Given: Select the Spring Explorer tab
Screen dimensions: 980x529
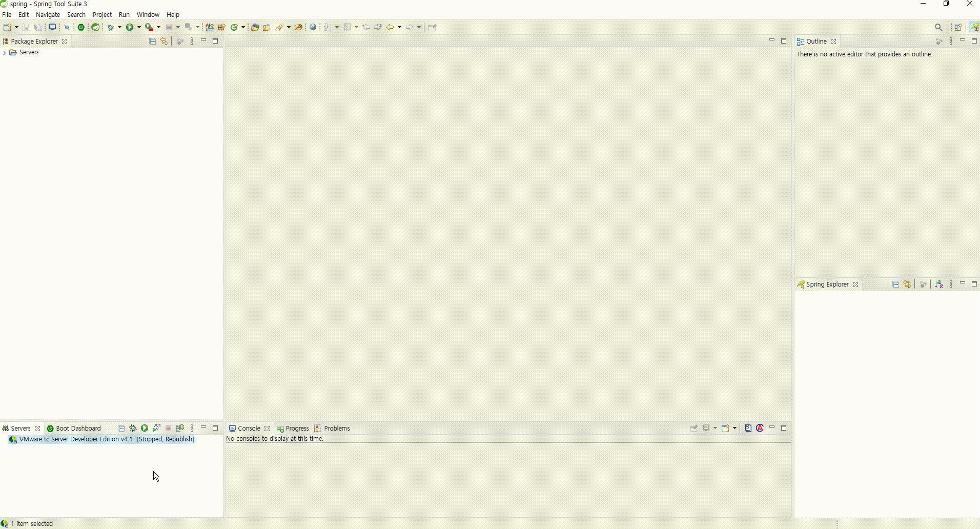Looking at the screenshot, I should [x=827, y=284].
